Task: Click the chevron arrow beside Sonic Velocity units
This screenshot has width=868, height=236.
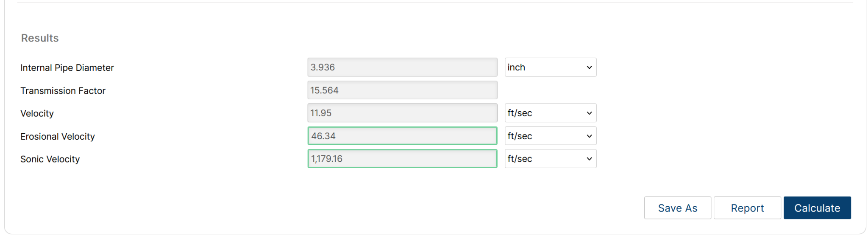Action: click(x=589, y=159)
